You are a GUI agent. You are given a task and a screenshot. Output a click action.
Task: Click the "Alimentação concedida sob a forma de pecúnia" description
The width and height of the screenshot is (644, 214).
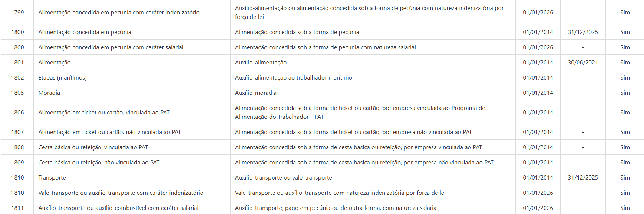click(297, 32)
